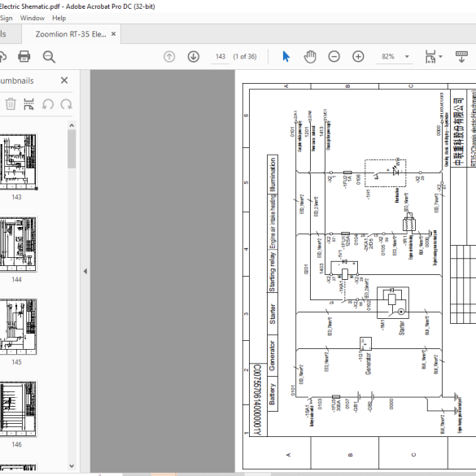
Task: Activate the Selection arrow tool
Action: 286,56
